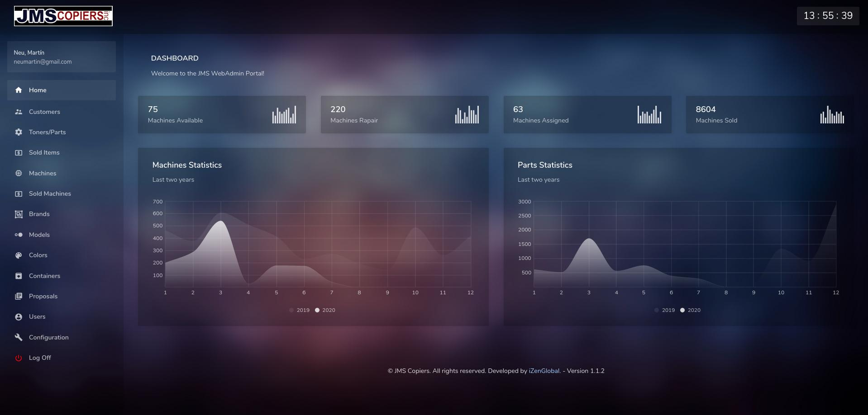This screenshot has height=415, width=868.
Task: Click the Machines chip icon
Action: coord(19,173)
